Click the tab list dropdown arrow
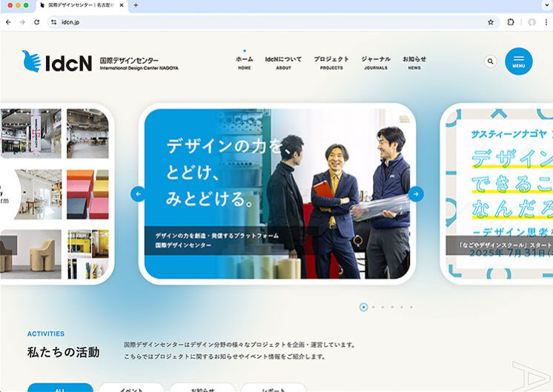Image resolution: width=553 pixels, height=392 pixels. pyautogui.click(x=546, y=5)
